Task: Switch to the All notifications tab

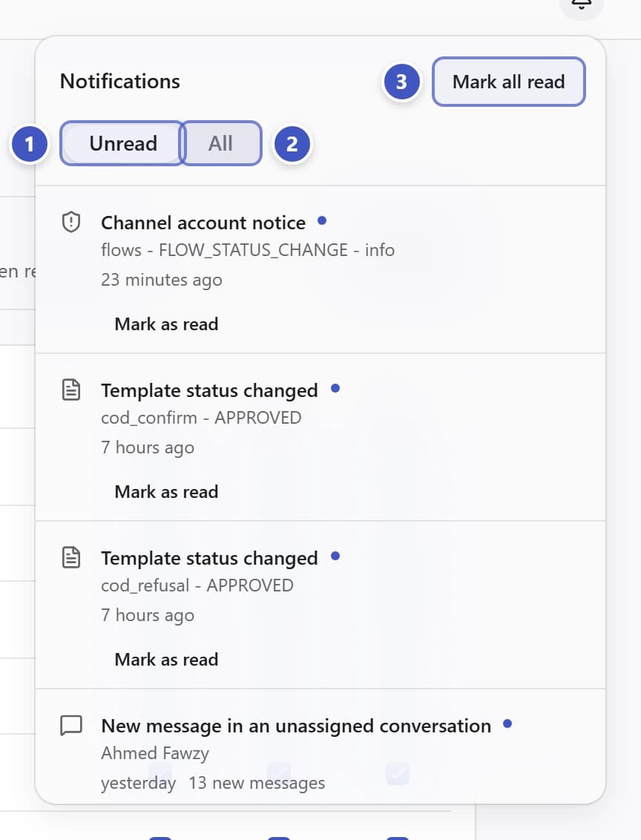Action: tap(220, 143)
